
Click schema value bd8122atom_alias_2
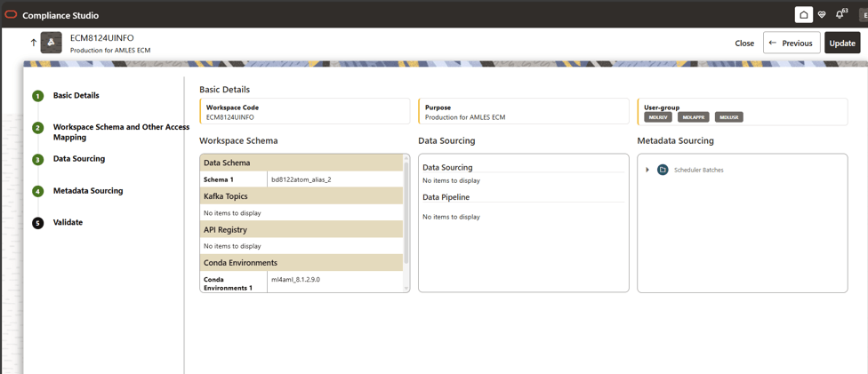[x=301, y=179]
